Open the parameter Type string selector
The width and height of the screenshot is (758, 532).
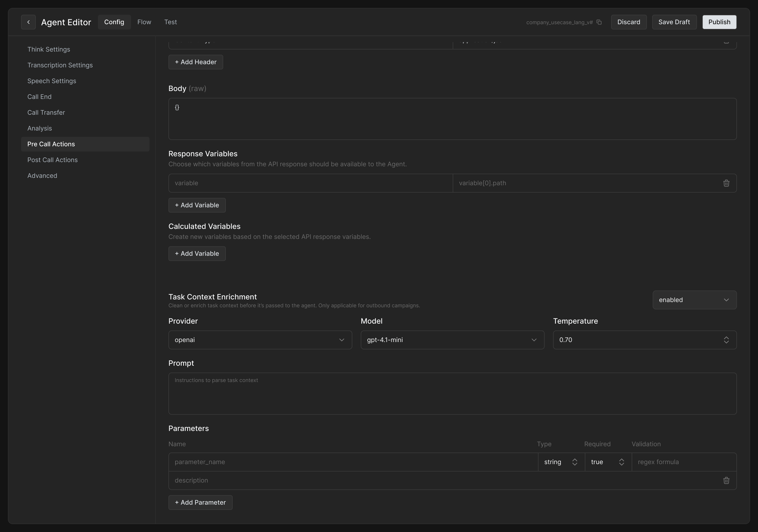561,462
